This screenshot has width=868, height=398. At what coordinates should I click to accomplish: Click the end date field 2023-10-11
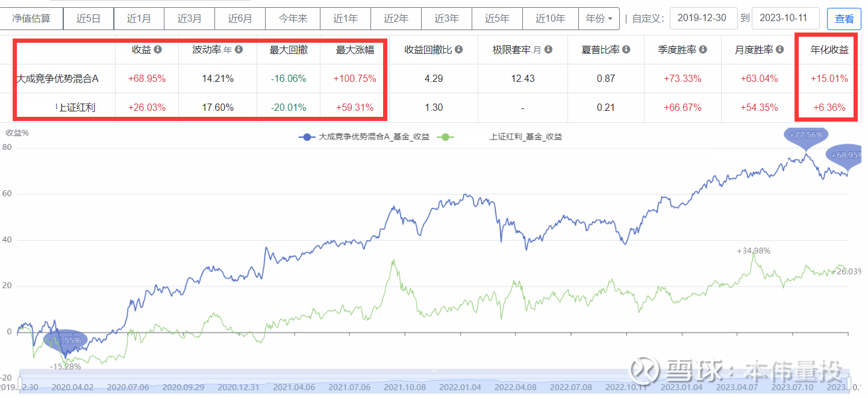tap(785, 18)
